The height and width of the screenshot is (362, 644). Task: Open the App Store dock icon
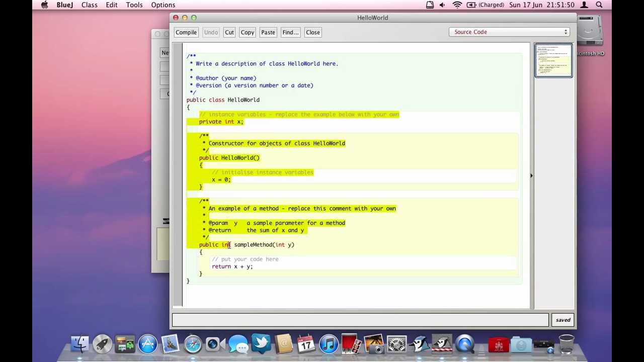(x=148, y=344)
